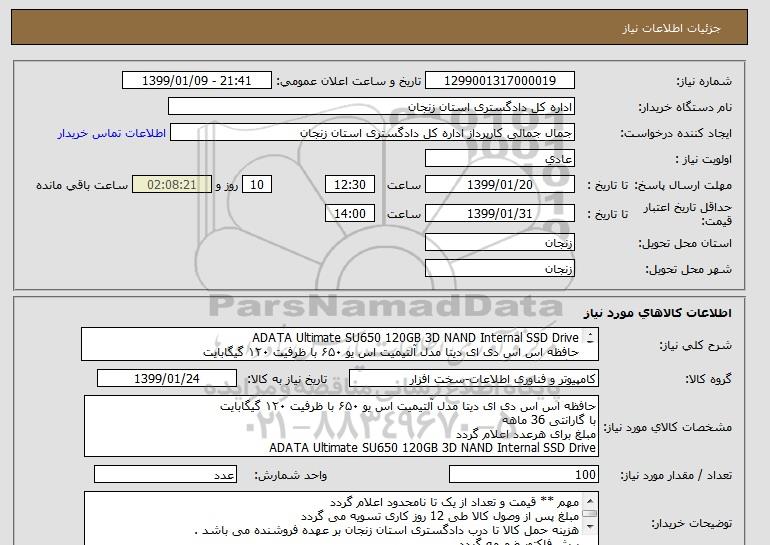Click the shipping cost note هزینه حمل کالا
Screen dimensions: 770x545
tap(387, 531)
